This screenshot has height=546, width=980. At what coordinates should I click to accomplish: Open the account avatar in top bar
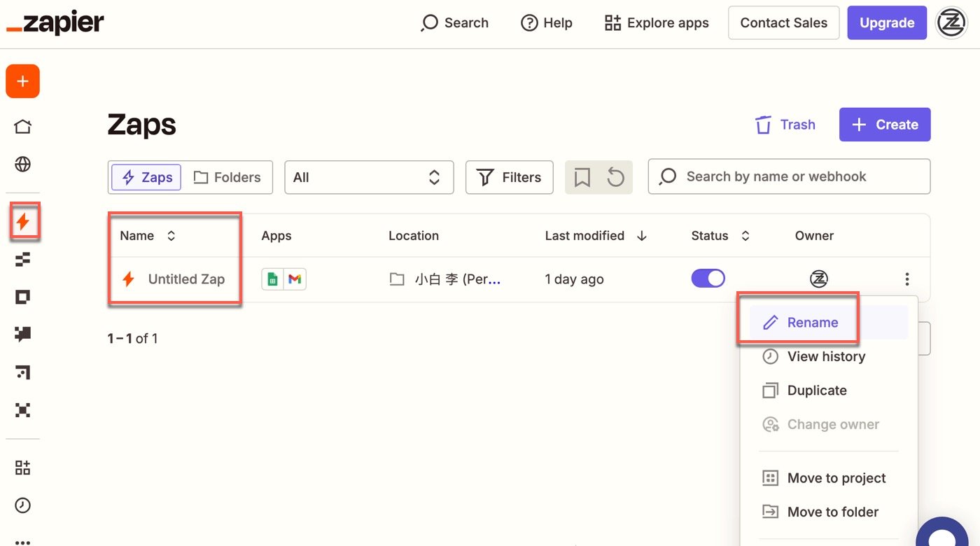[951, 23]
